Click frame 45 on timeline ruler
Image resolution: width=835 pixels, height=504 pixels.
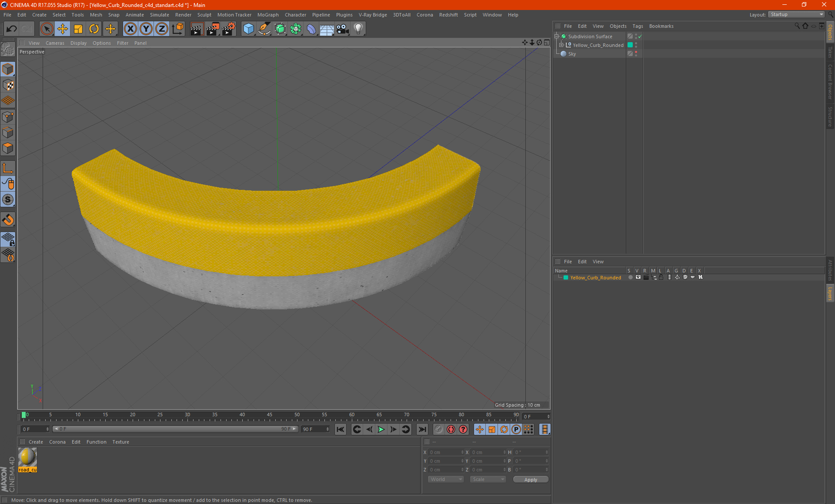[270, 415]
